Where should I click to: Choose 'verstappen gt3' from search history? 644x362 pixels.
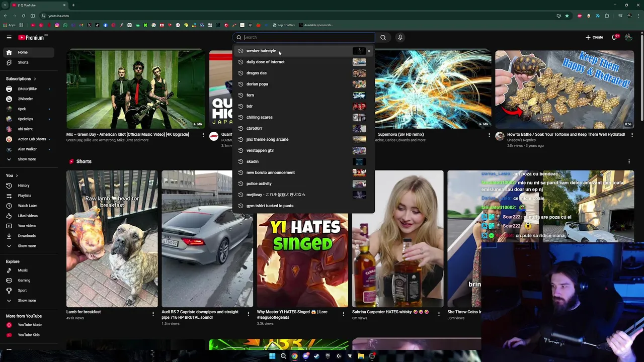pos(304,150)
